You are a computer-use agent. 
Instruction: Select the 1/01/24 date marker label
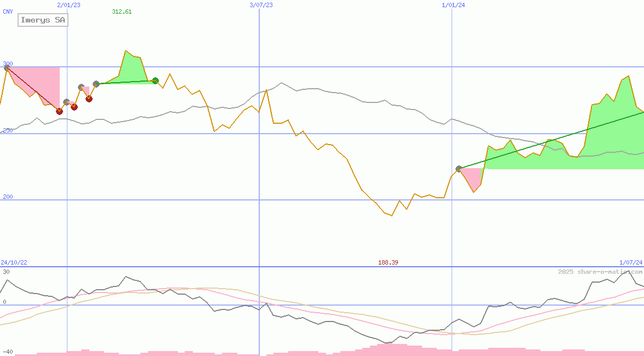[453, 5]
